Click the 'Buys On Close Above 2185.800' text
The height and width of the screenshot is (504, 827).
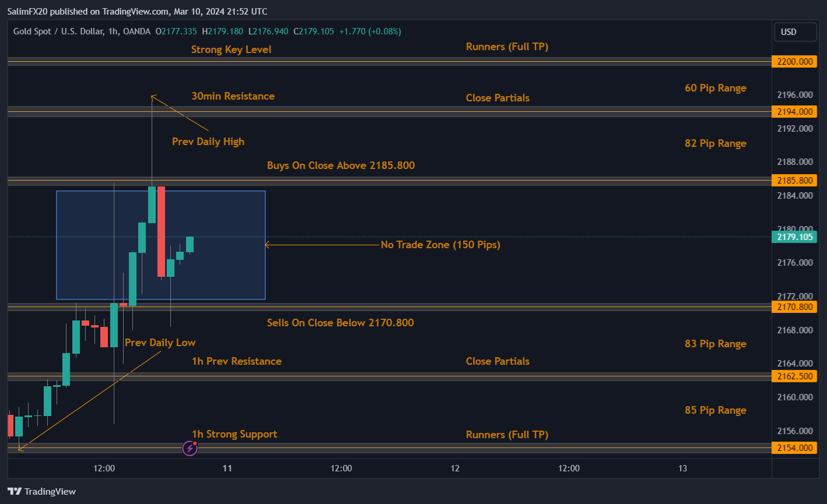click(x=341, y=165)
